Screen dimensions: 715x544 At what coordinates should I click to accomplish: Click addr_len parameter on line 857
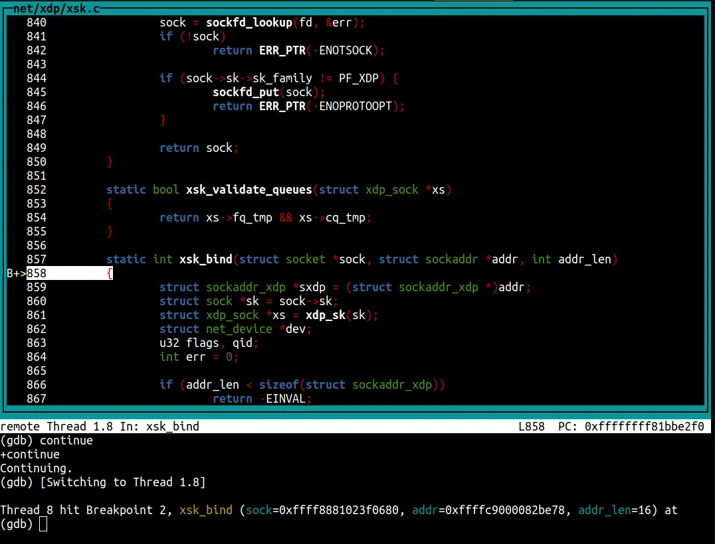(x=585, y=259)
